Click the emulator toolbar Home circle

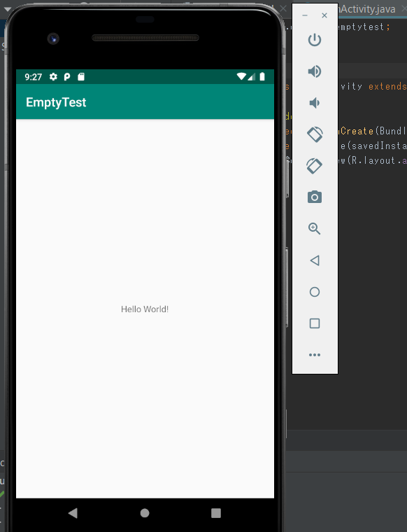click(315, 292)
